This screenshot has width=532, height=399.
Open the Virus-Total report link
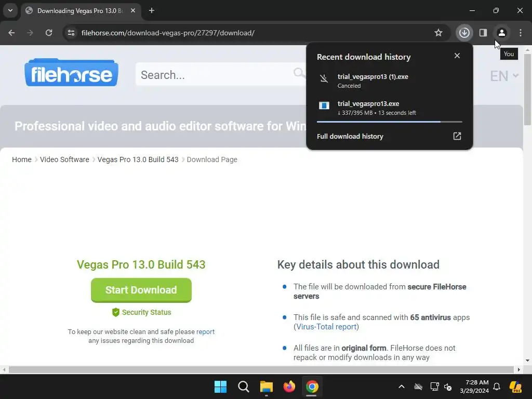click(x=326, y=327)
